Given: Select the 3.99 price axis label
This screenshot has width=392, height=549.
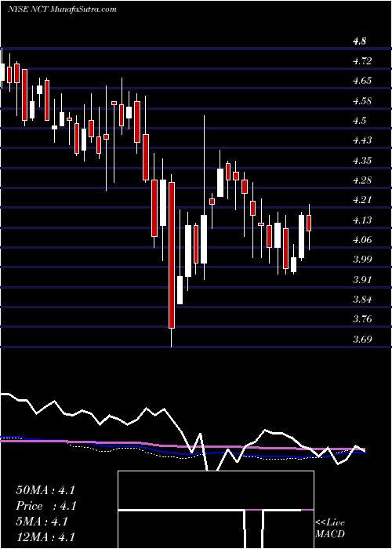Looking at the screenshot, I should [362, 260].
